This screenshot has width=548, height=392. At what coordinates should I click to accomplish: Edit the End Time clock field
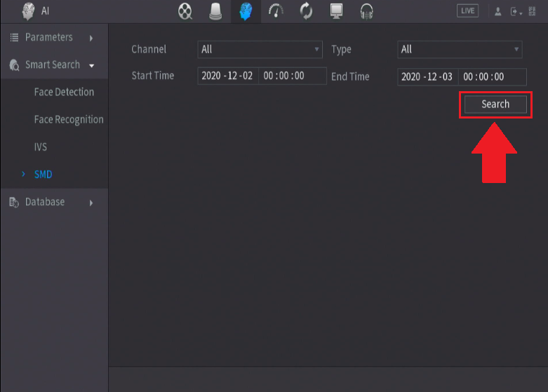tap(492, 77)
